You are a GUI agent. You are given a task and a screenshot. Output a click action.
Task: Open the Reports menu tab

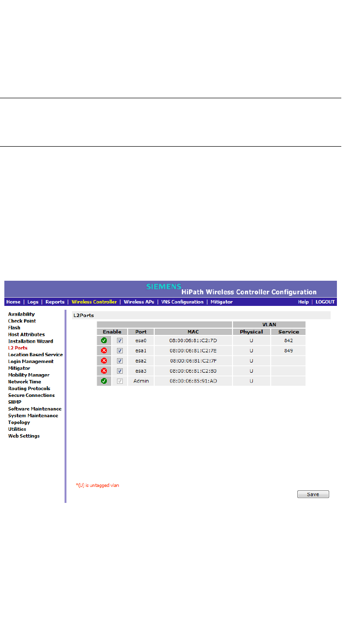pyautogui.click(x=55, y=302)
